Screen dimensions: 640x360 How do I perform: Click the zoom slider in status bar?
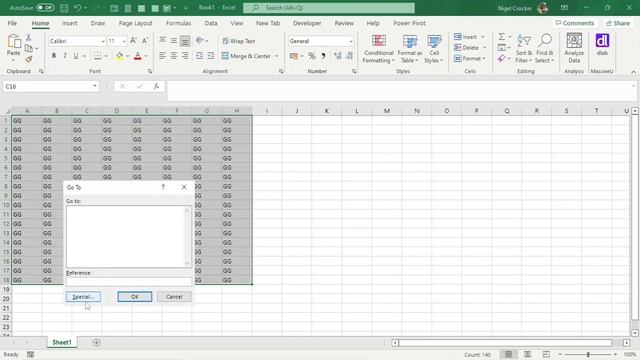pyautogui.click(x=588, y=354)
